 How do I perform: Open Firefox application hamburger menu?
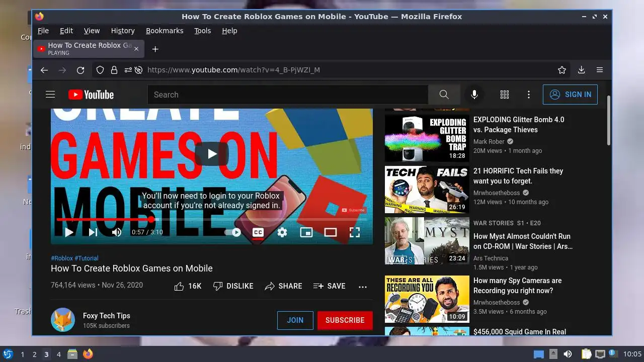(x=600, y=70)
